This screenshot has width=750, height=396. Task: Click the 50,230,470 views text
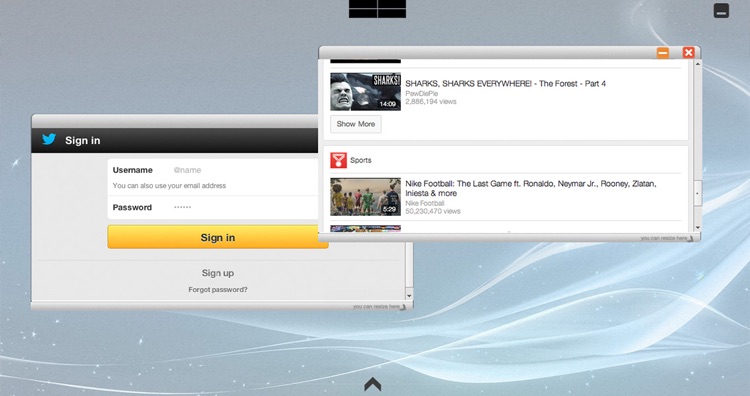click(433, 211)
